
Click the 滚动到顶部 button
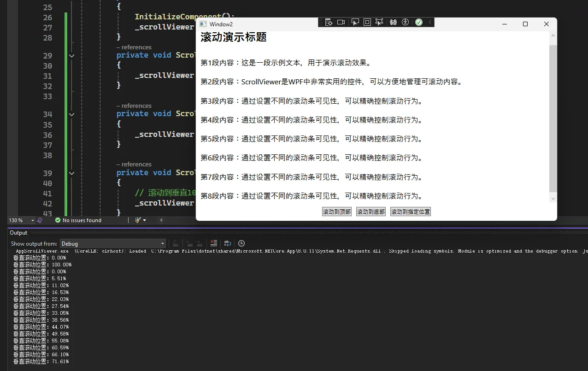coord(336,212)
